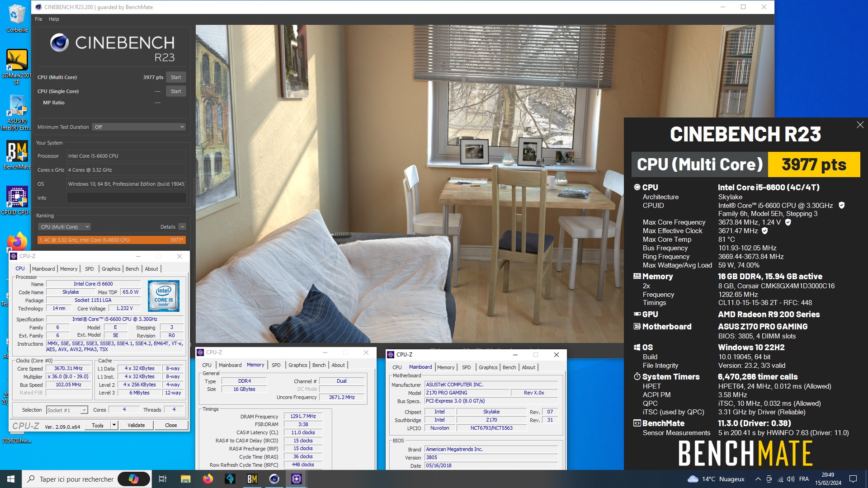
Task: Launch the BenchMate desktop icon
Action: [x=17, y=155]
